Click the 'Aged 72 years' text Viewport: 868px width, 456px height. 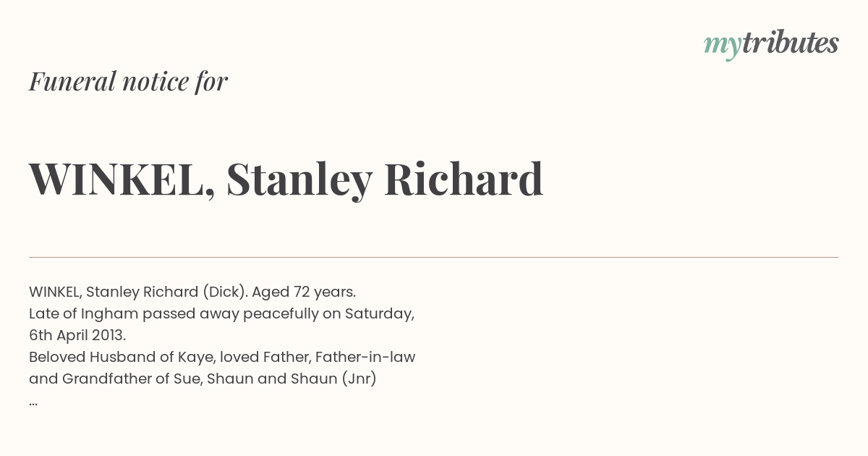tap(303, 292)
